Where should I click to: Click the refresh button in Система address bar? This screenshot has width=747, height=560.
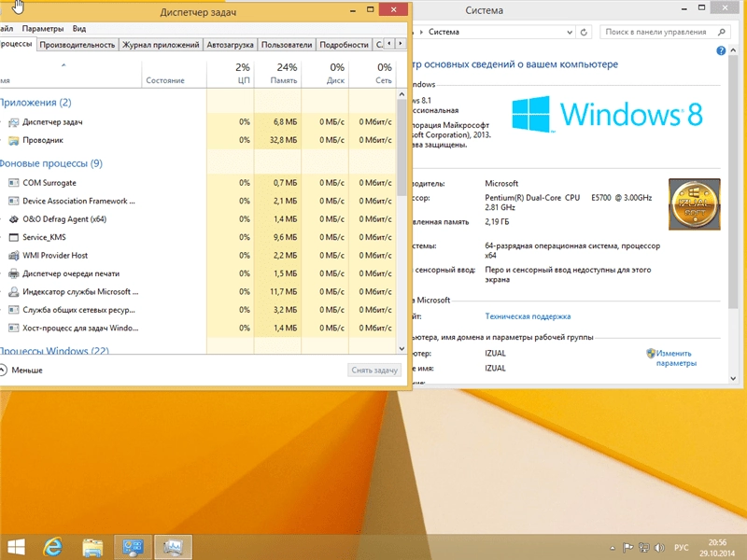point(584,32)
